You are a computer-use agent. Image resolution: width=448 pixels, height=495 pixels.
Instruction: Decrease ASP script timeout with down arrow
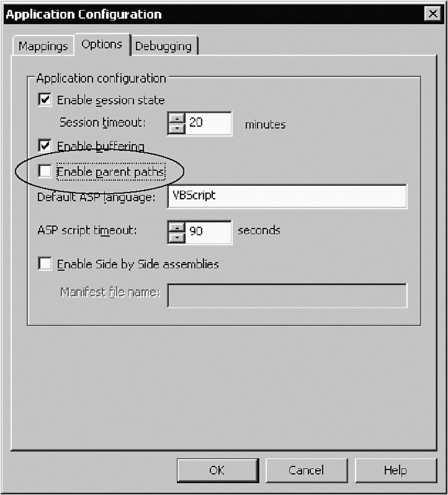pyautogui.click(x=177, y=237)
